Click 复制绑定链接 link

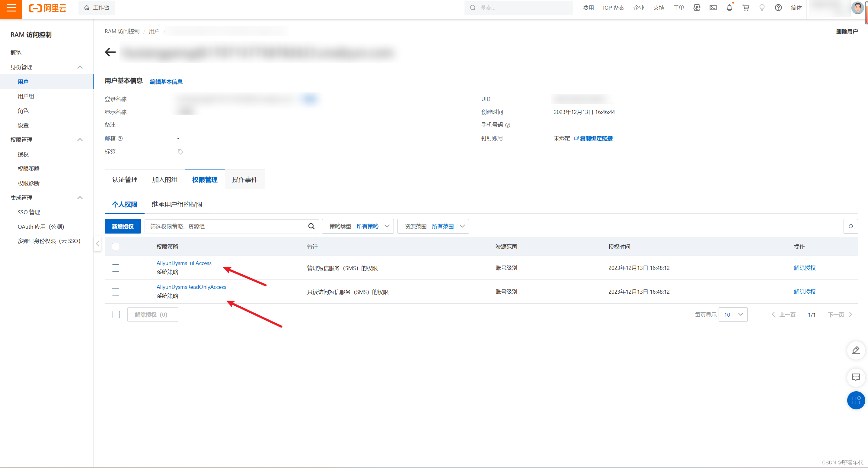[596, 138]
